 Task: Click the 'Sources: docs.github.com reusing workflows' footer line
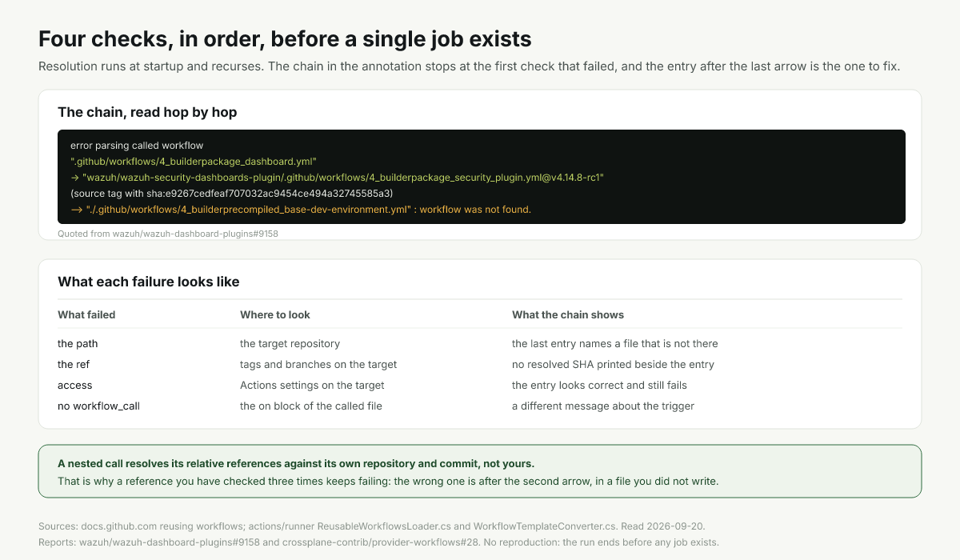[x=371, y=526]
